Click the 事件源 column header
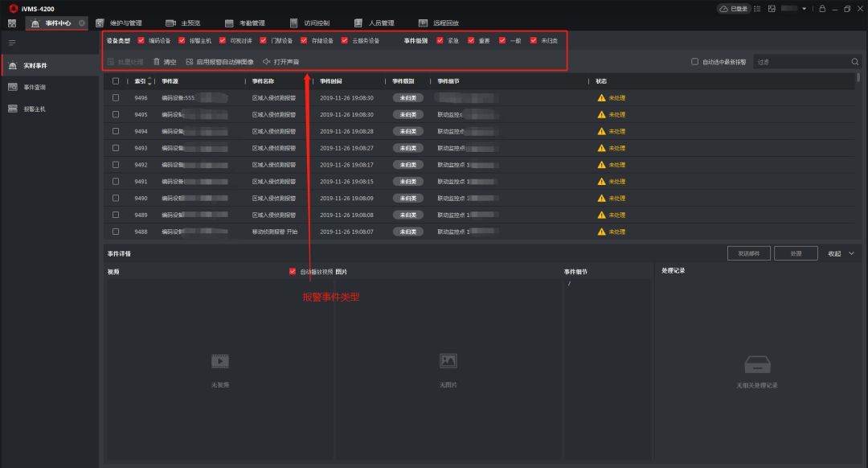The width and height of the screenshot is (868, 468). 170,81
